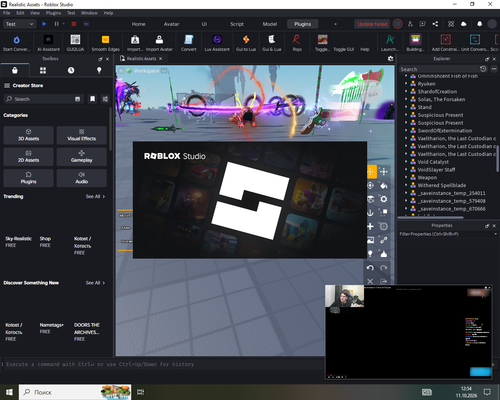Open viewport settings gear
The height and width of the screenshot is (400, 500).
(x=390, y=59)
